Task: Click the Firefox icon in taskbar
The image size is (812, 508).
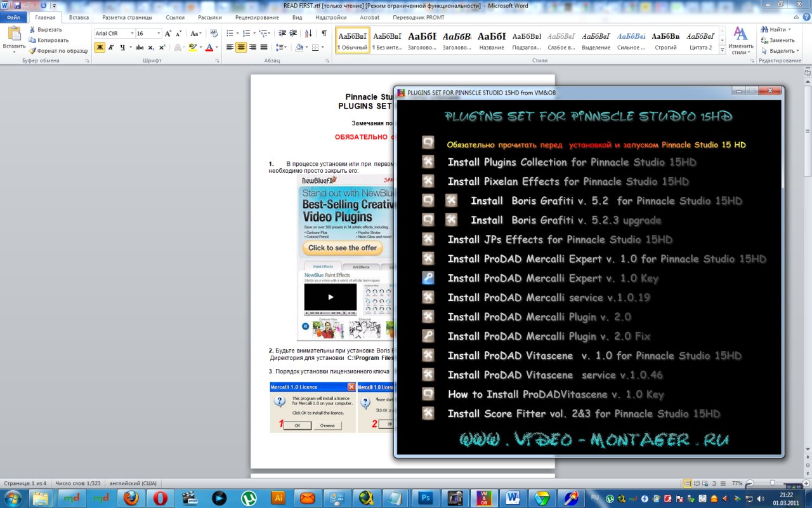Action: pyautogui.click(x=131, y=497)
